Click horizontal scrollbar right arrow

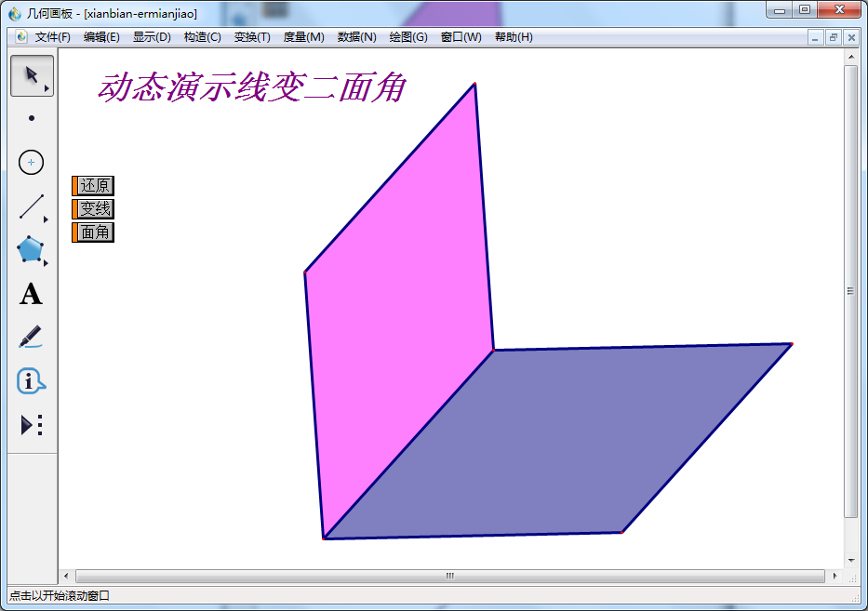click(x=835, y=577)
